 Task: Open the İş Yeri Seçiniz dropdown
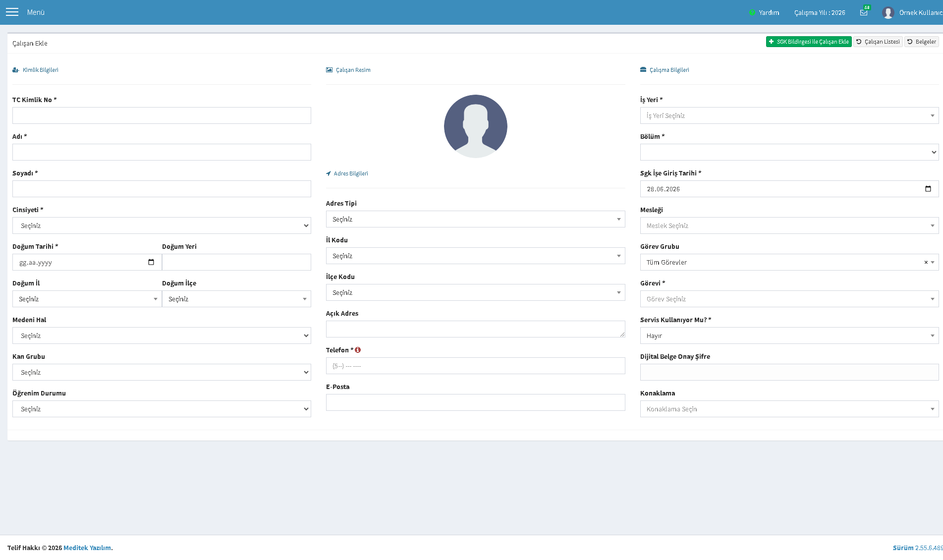click(x=789, y=115)
